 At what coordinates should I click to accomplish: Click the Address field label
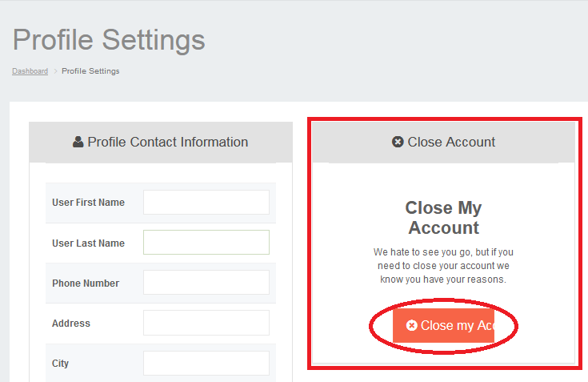71,324
